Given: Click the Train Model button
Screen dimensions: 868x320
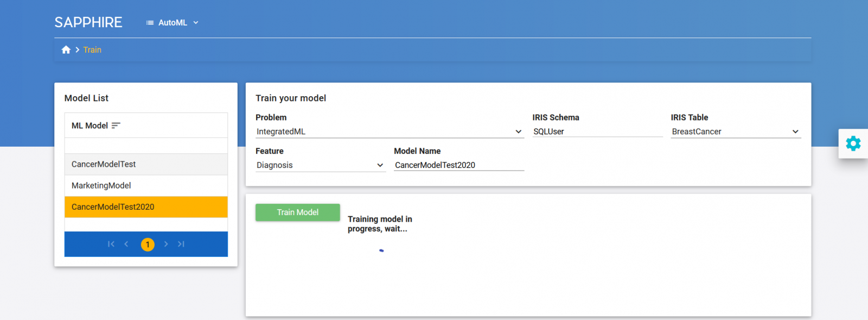Looking at the screenshot, I should (x=298, y=212).
